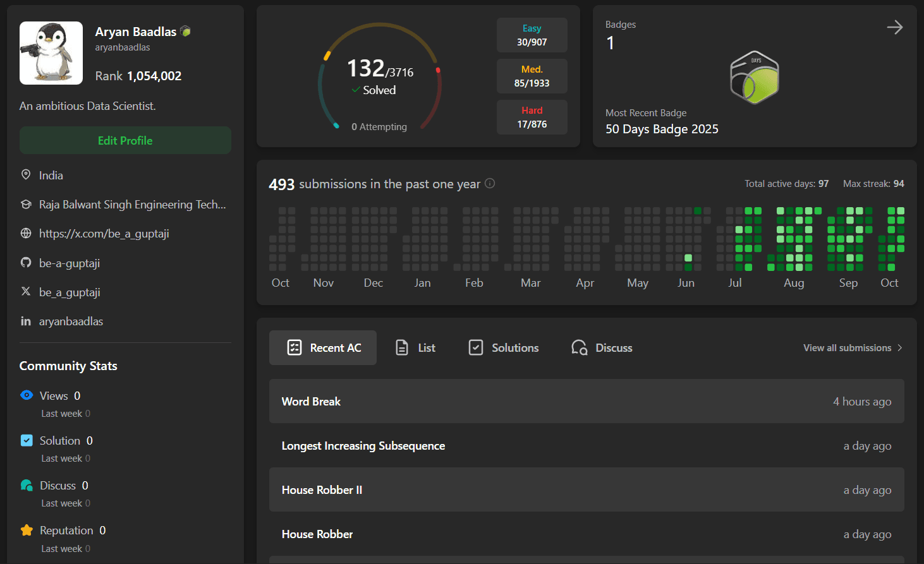Switch to the Solutions tab
Image resolution: width=924 pixels, height=564 pixels.
(x=504, y=348)
